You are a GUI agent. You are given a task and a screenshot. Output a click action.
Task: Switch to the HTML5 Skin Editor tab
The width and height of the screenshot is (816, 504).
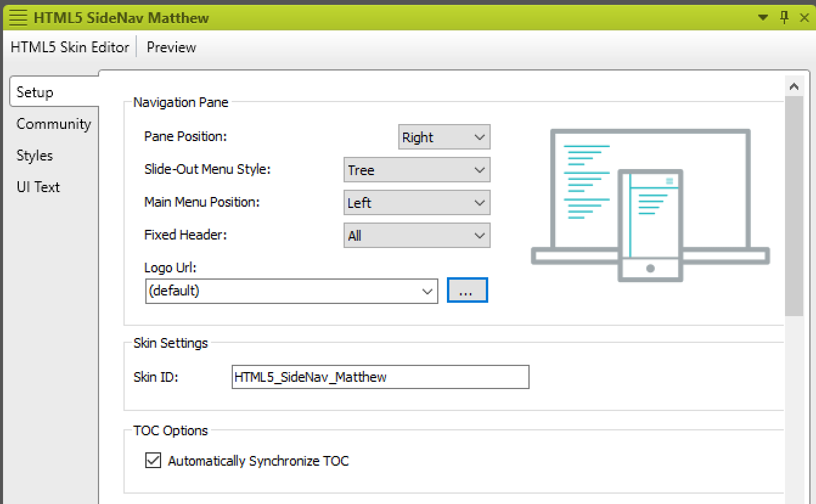point(69,47)
